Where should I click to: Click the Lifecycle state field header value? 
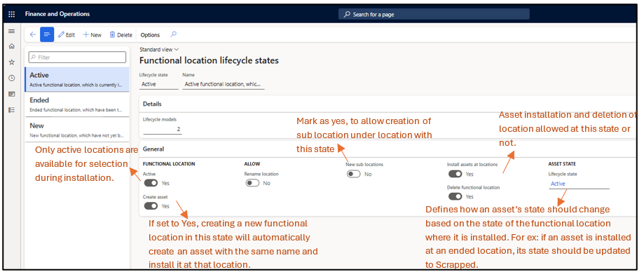pyautogui.click(x=158, y=84)
